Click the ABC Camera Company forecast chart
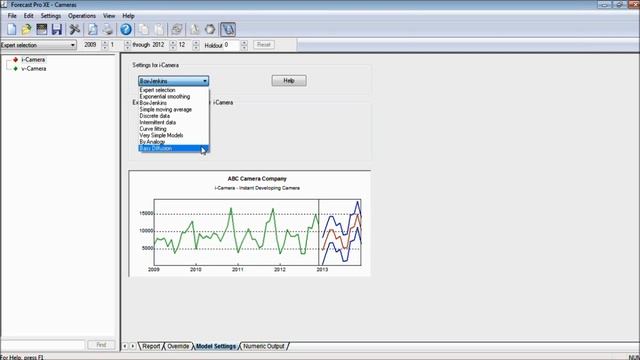 250,223
